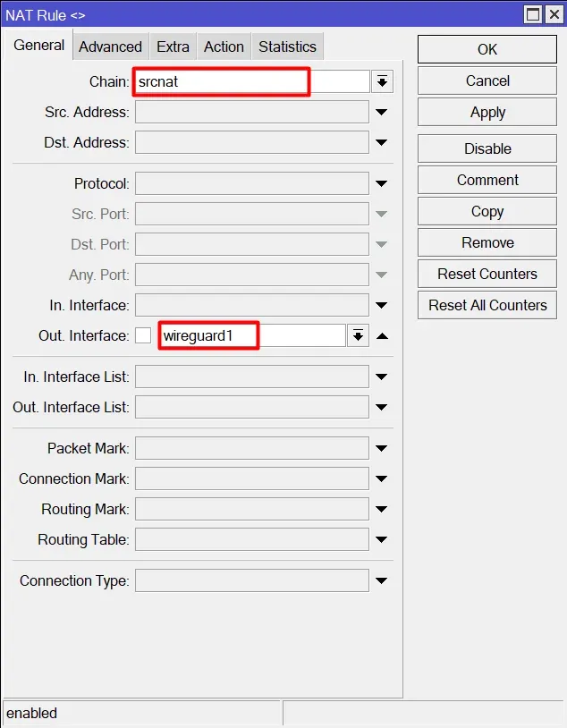This screenshot has width=567, height=728.
Task: Expand the In. Interface field
Action: [382, 306]
